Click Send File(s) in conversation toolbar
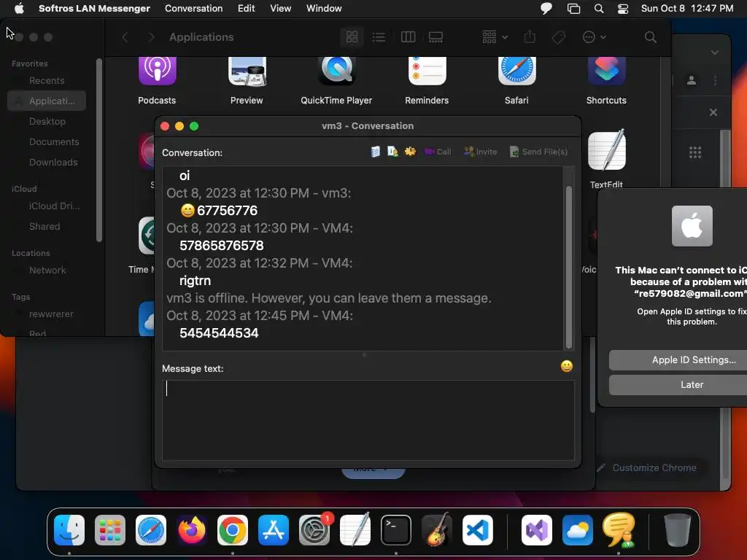The image size is (747, 560). tap(538, 152)
